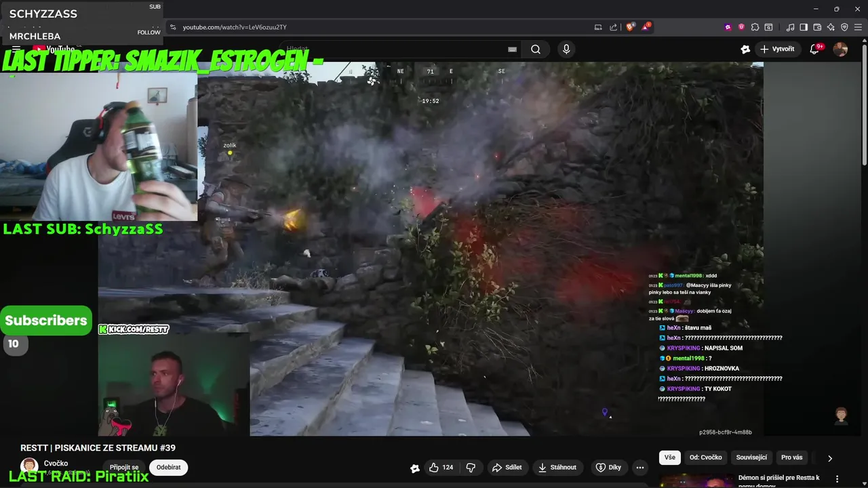
Task: Open the Brave Shields lion icon
Action: point(630,27)
